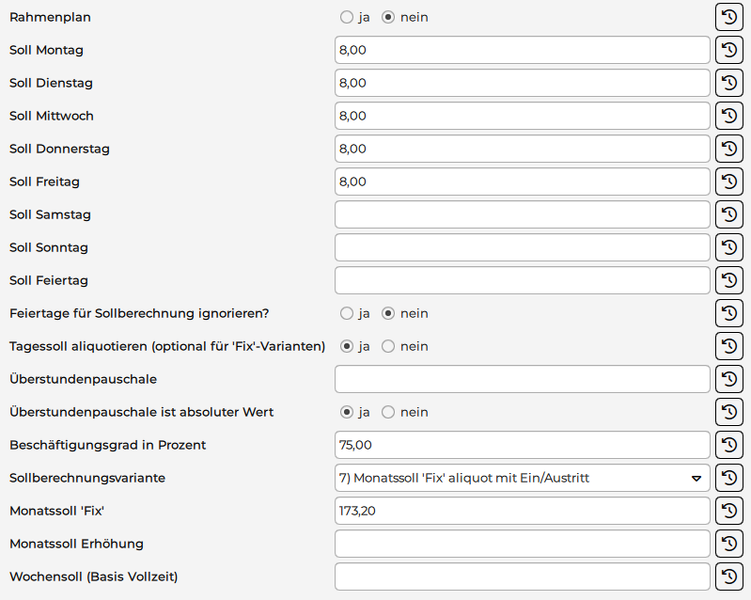Set Feiertage für Sollberechnung ignorieren to 'ja'
Screen dimensions: 751x600
pos(347,313)
